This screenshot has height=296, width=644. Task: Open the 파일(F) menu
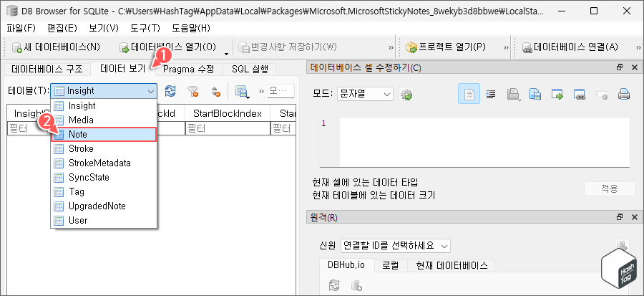tap(21, 29)
